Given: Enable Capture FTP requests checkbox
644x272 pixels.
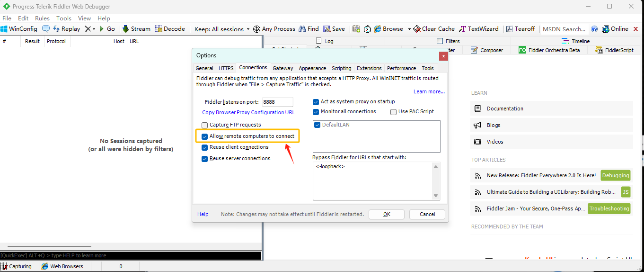Looking at the screenshot, I should point(205,125).
